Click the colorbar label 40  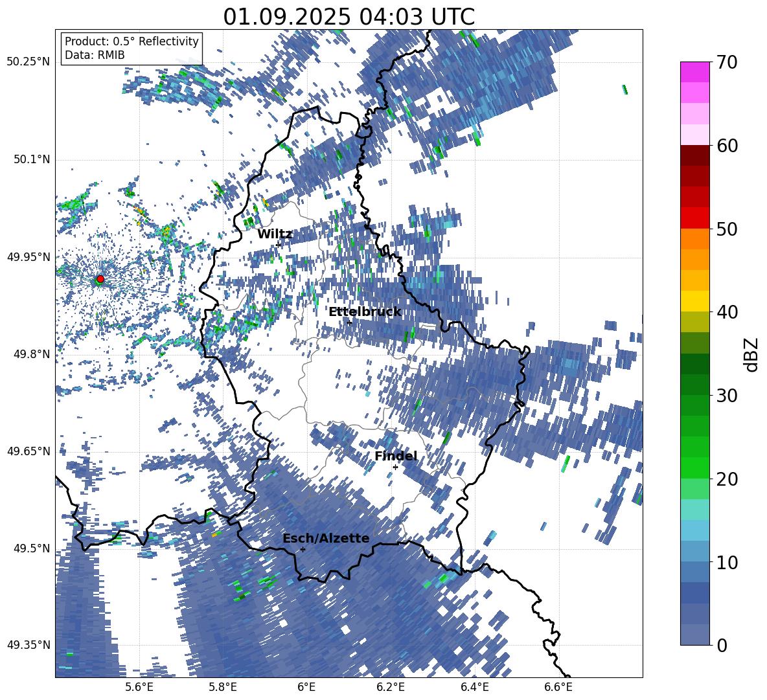[x=726, y=312]
